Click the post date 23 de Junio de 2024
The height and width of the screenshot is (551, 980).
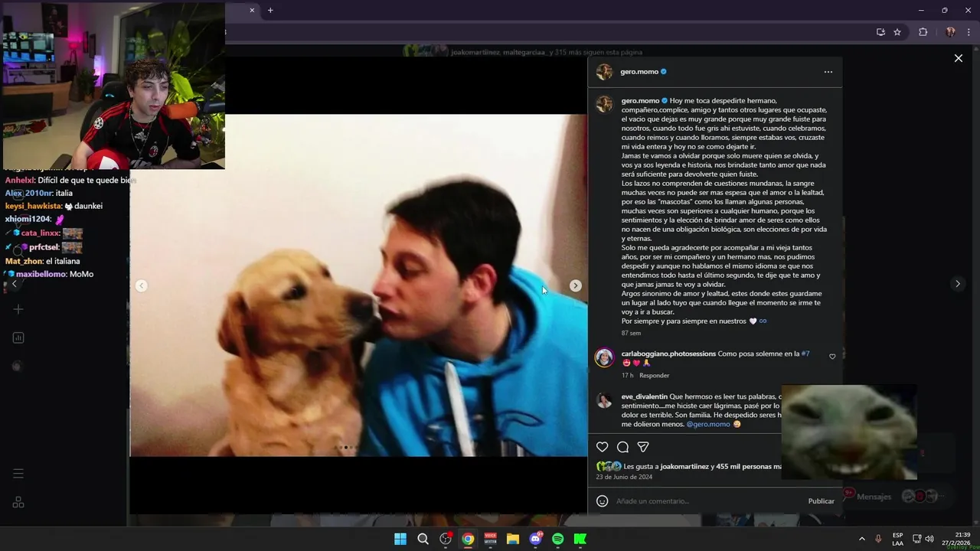[x=624, y=477]
